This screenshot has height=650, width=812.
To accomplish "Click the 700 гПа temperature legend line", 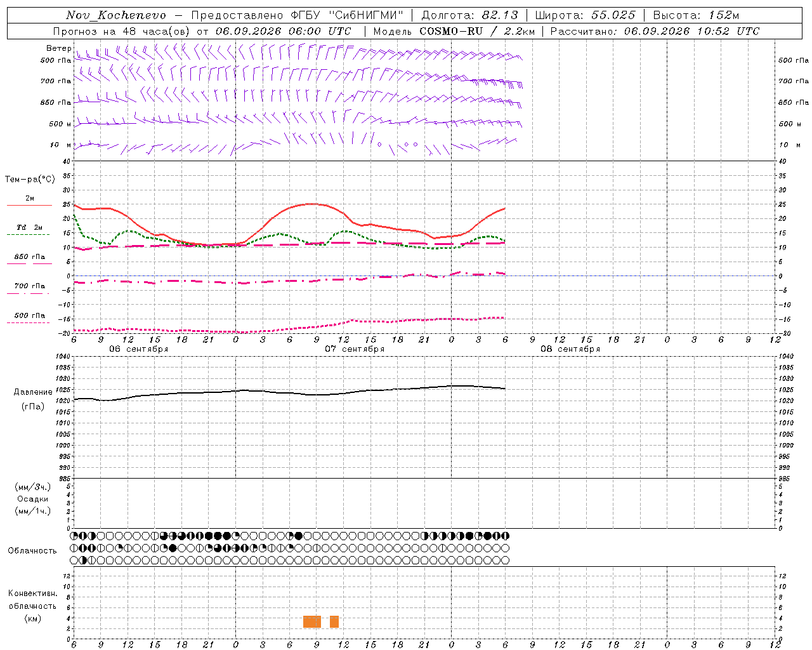I will pyautogui.click(x=28, y=293).
